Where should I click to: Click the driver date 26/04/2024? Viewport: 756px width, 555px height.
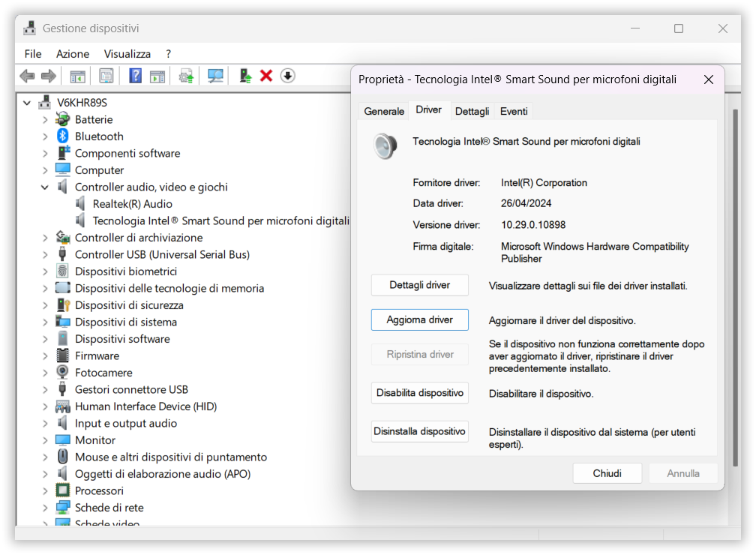click(x=526, y=203)
